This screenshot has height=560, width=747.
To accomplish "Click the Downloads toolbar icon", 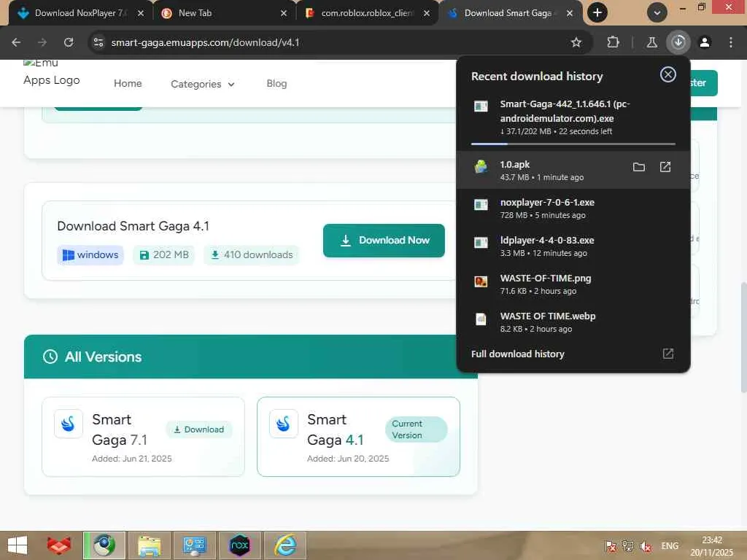I will tap(678, 42).
